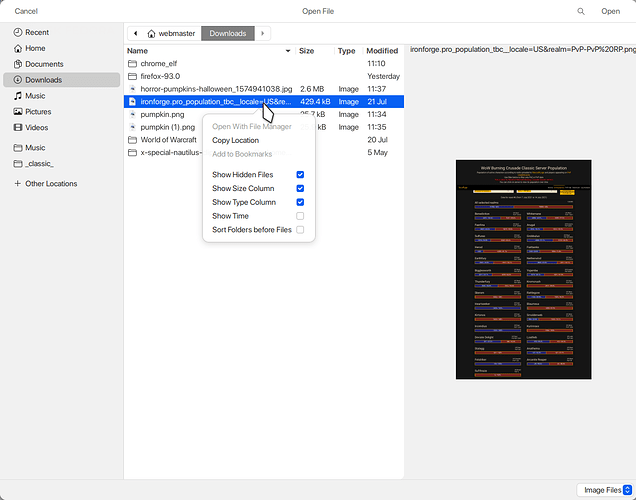Image resolution: width=636 pixels, height=500 pixels.
Task: Click the plus icon for Other Locations
Action: pyautogui.click(x=17, y=183)
